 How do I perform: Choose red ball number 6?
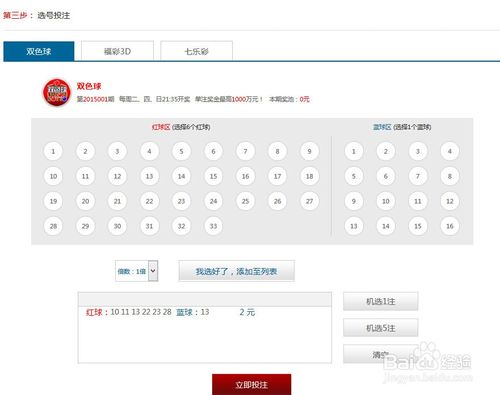(213, 151)
